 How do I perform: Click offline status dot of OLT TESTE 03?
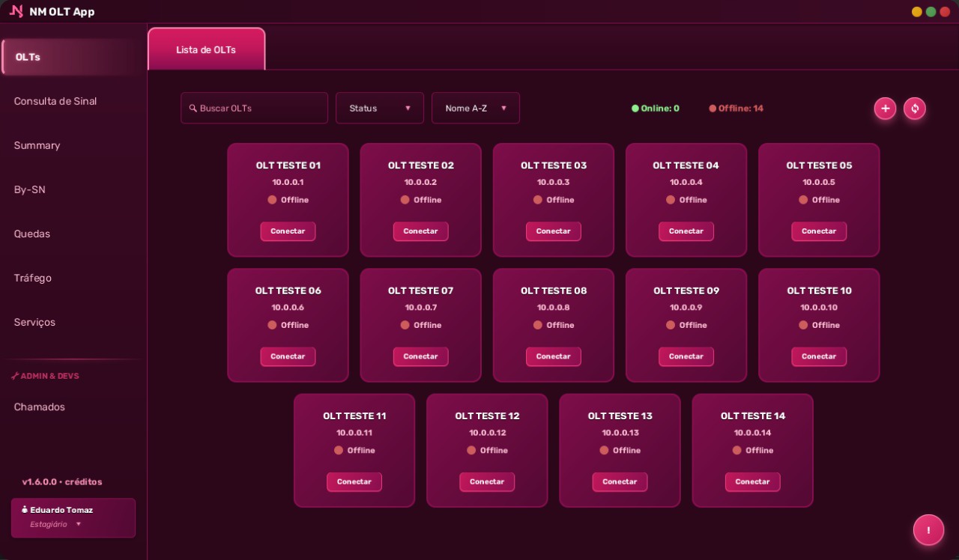tap(537, 200)
